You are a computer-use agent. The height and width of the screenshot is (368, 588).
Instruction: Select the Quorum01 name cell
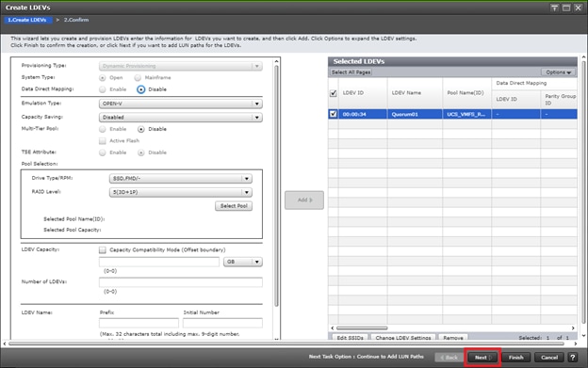pyautogui.click(x=415, y=114)
